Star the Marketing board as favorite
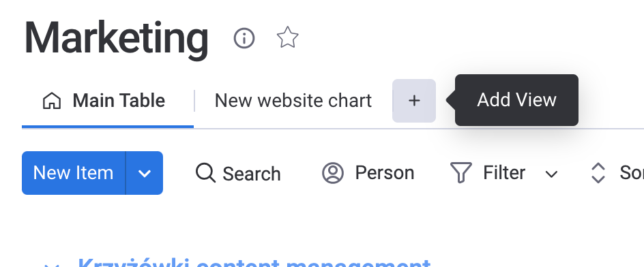The image size is (644, 267). tap(287, 37)
